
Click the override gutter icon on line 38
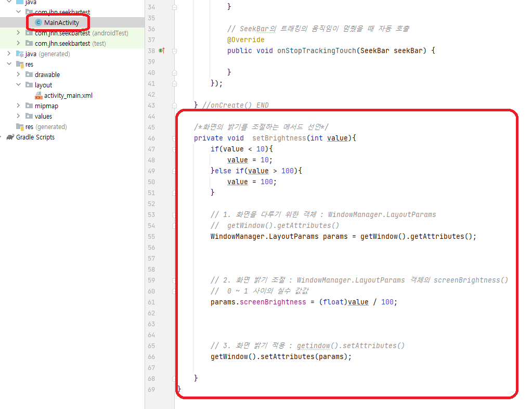click(162, 50)
